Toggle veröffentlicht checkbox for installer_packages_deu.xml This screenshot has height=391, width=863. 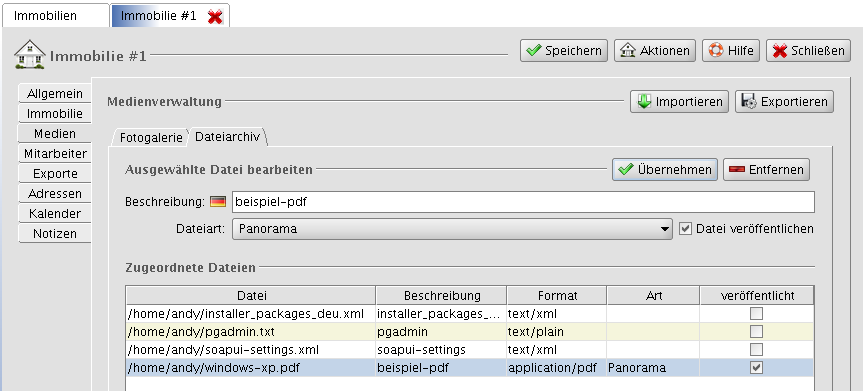click(x=757, y=314)
